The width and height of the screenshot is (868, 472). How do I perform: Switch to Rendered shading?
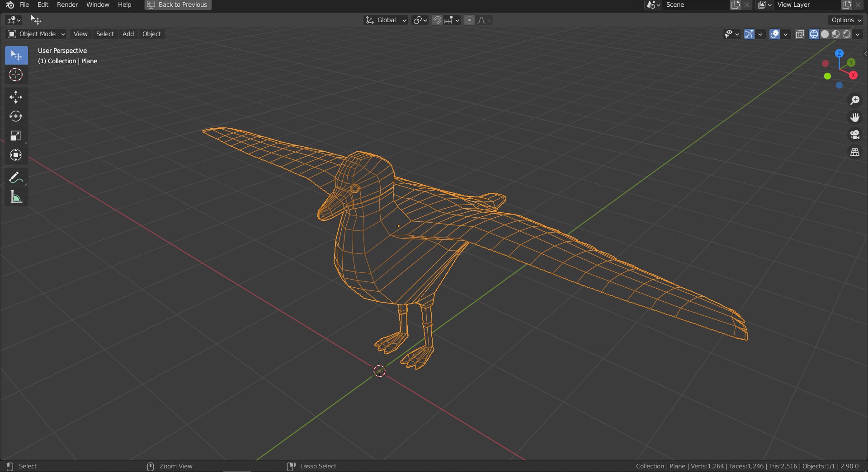point(847,34)
